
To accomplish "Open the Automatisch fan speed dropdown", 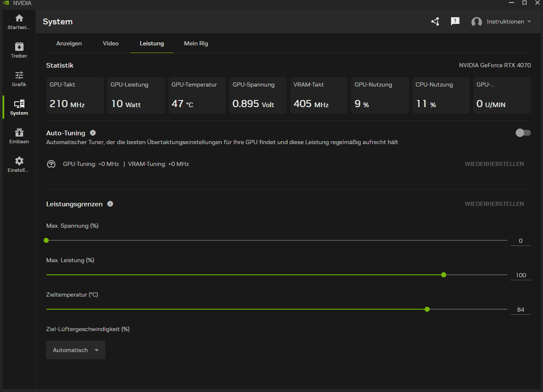I will tap(76, 350).
